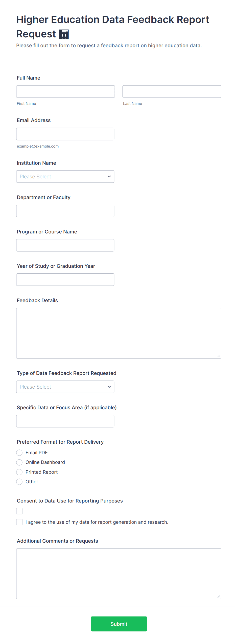This screenshot has width=235, height=644.
Task: Tick the unlabeled consent checkbox
Action: 19,511
